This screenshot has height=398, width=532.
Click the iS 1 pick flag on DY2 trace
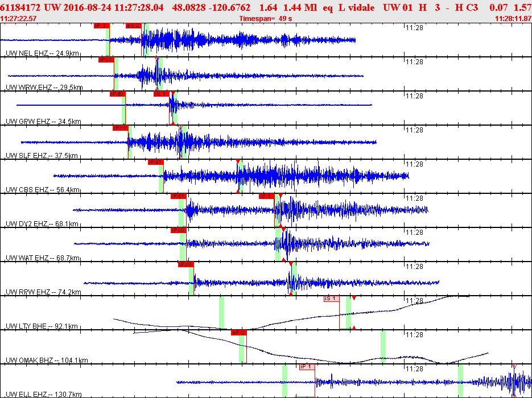pyautogui.click(x=267, y=196)
